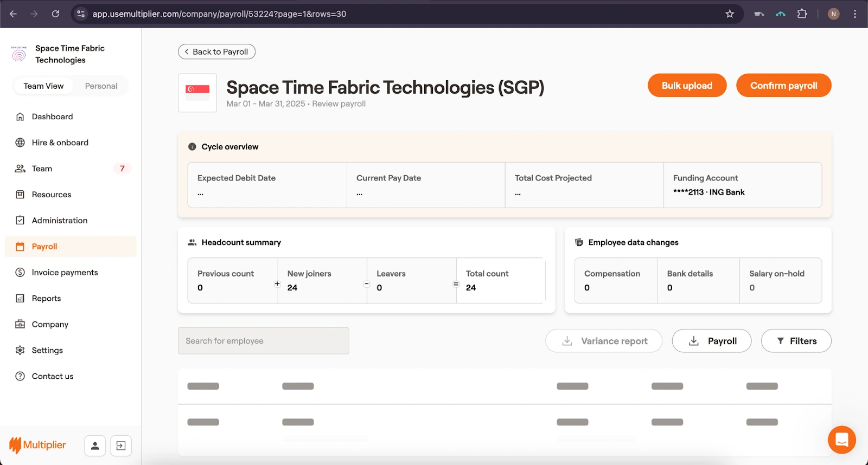The height and width of the screenshot is (465, 868).
Task: Click the Company briefcase icon
Action: [20, 325]
